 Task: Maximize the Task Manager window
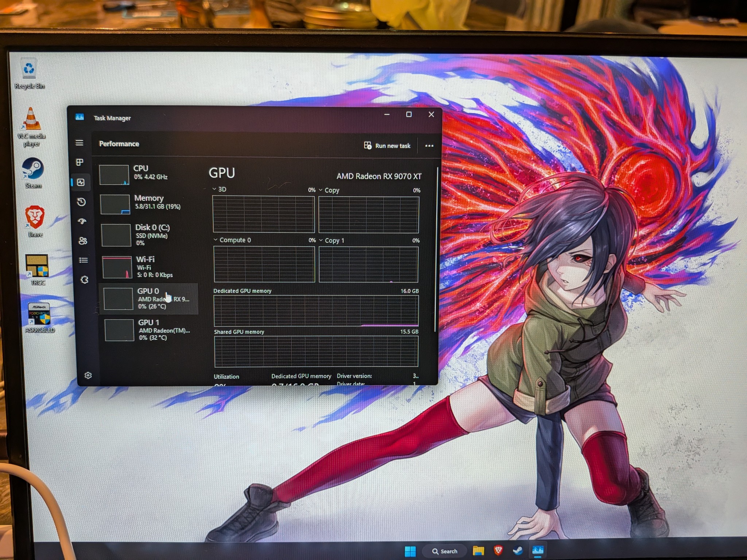409,114
